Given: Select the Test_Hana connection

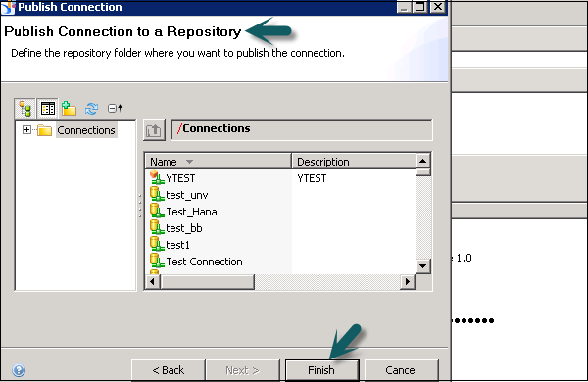Looking at the screenshot, I should tap(191, 212).
